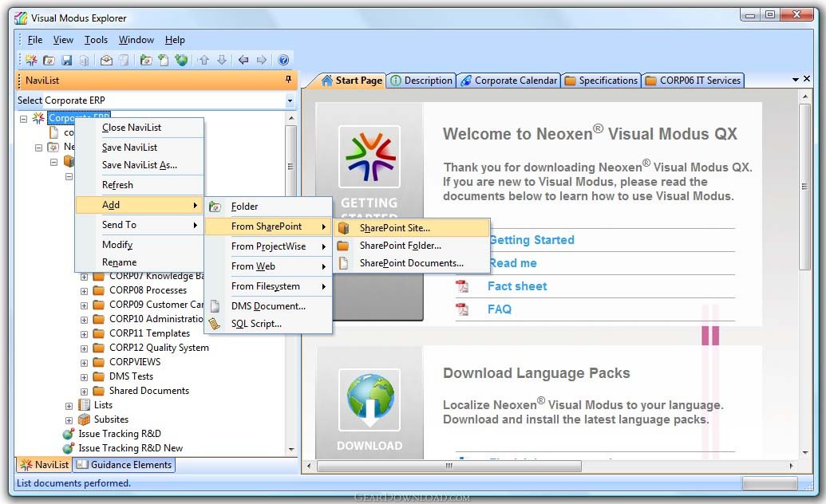Choose Save NaviList from context menu
The height and width of the screenshot is (504, 826).
coord(140,148)
